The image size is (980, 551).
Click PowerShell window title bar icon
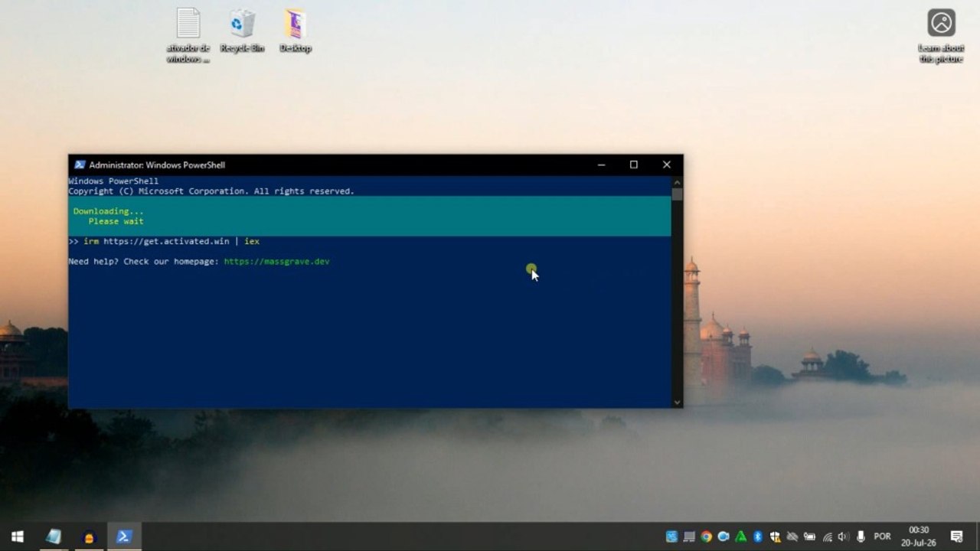(x=80, y=165)
